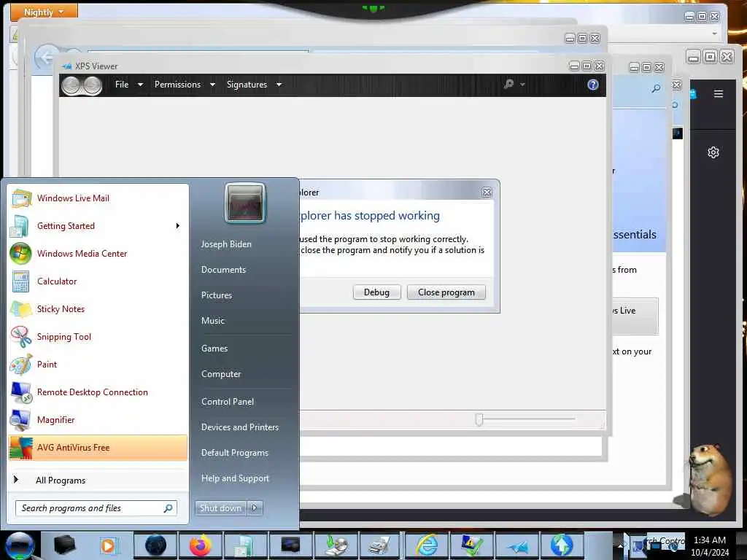Click the user account picture
Viewport: 747px width, 560px height.
click(245, 203)
